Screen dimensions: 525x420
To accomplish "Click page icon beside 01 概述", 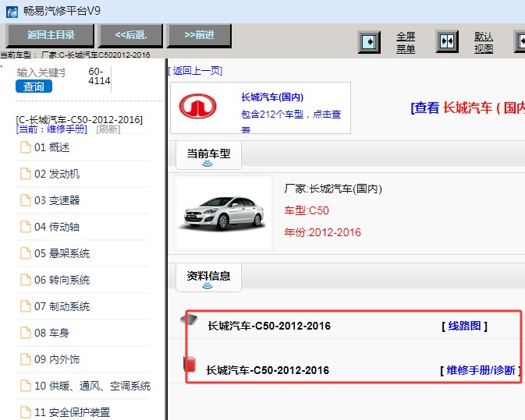I will pos(26,147).
